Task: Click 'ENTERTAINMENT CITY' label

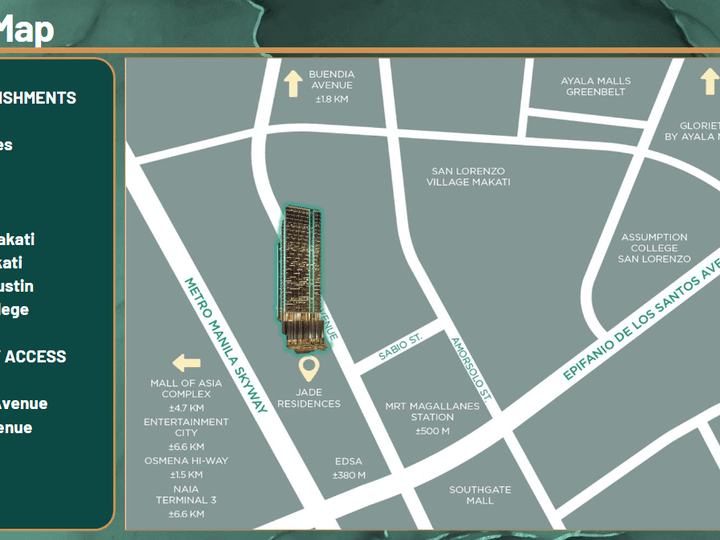Action: pos(186,427)
